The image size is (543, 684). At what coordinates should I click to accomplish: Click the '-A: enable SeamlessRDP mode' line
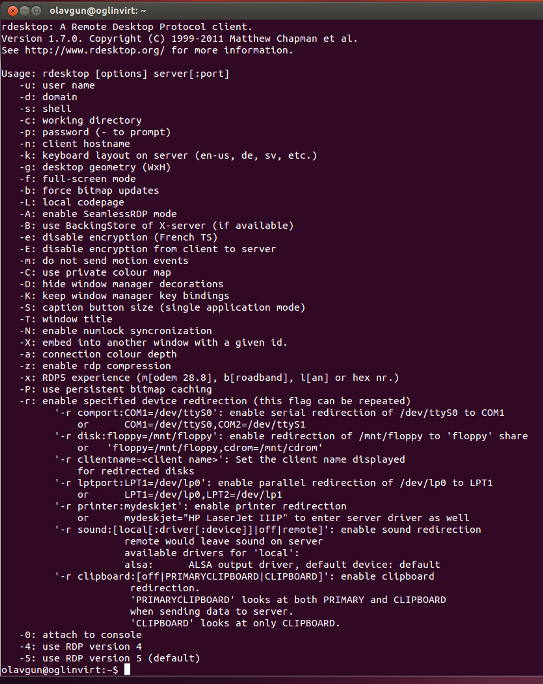coord(98,214)
